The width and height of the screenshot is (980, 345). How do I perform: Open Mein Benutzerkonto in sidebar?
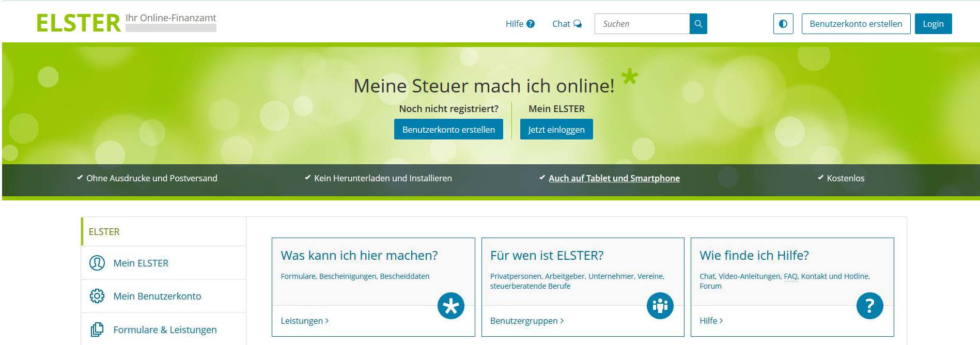157,296
